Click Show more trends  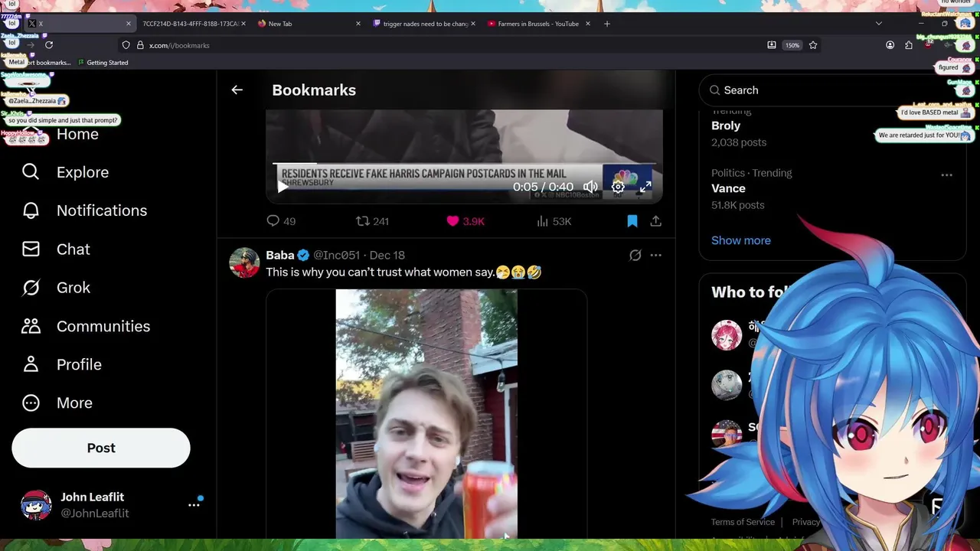pos(741,240)
